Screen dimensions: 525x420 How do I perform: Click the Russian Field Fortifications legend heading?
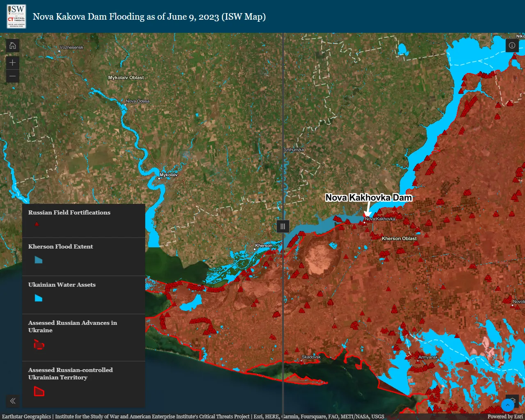[69, 212]
